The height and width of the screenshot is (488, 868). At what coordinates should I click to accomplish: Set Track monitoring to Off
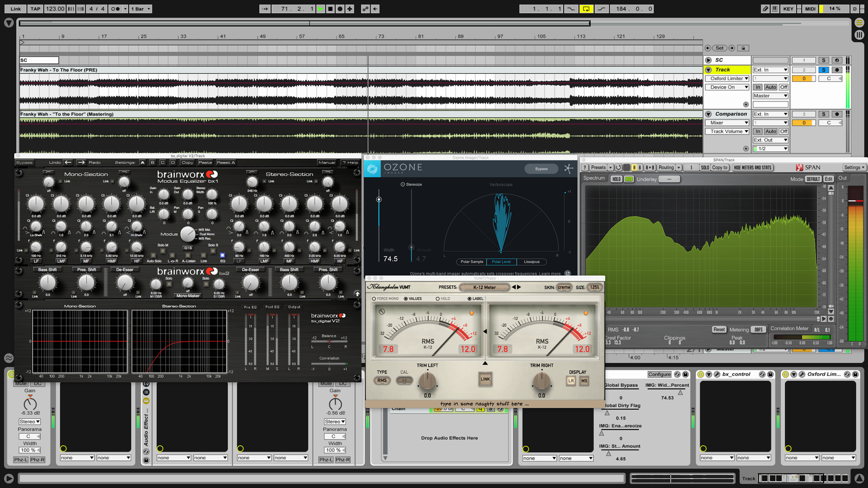point(784,87)
